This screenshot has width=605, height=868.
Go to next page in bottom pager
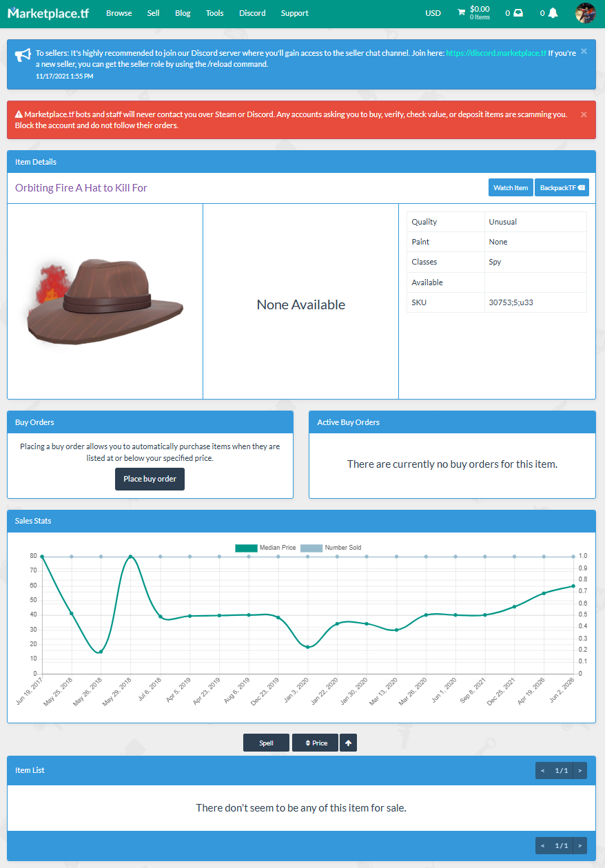click(x=580, y=845)
